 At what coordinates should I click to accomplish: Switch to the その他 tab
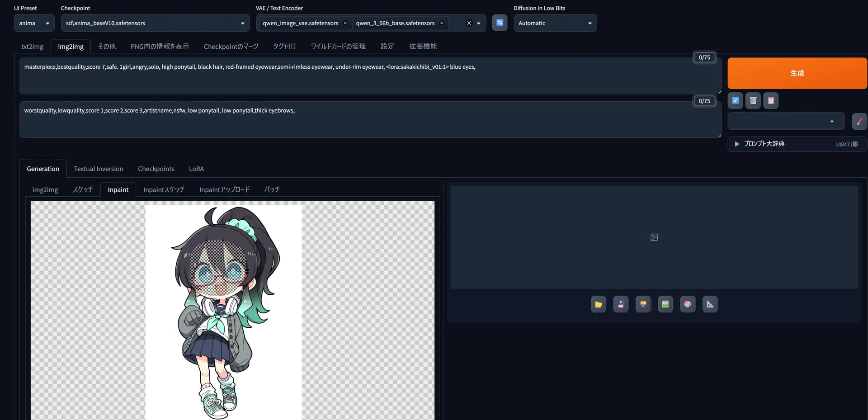click(107, 47)
